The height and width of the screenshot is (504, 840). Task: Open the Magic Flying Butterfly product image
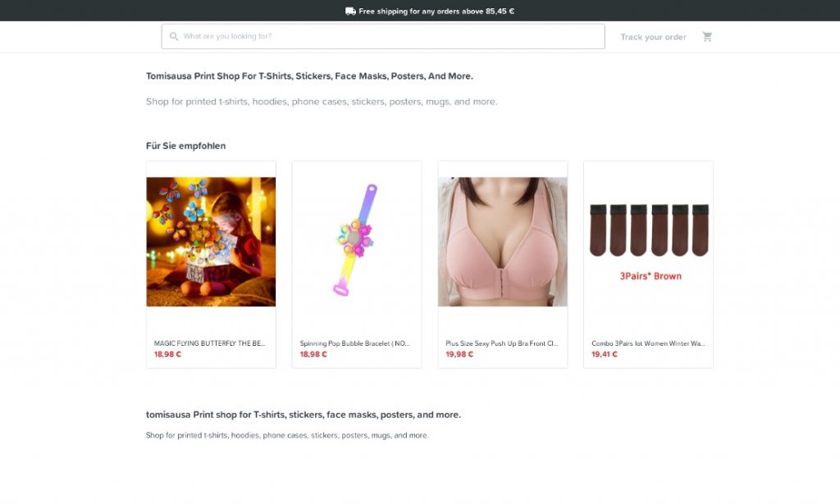point(211,242)
